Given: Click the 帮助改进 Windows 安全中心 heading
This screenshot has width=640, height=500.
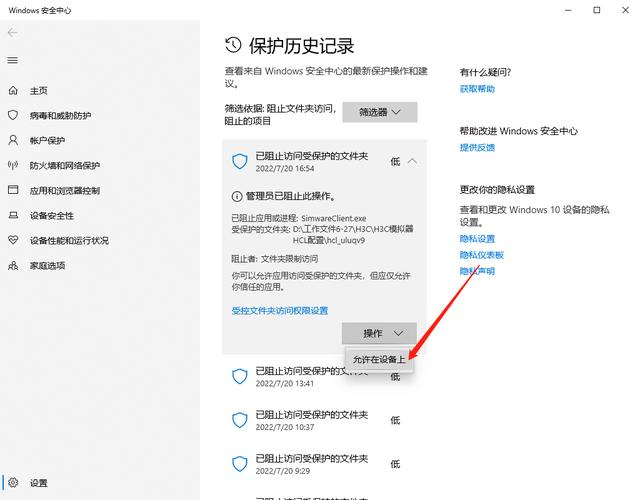Looking at the screenshot, I should (518, 131).
